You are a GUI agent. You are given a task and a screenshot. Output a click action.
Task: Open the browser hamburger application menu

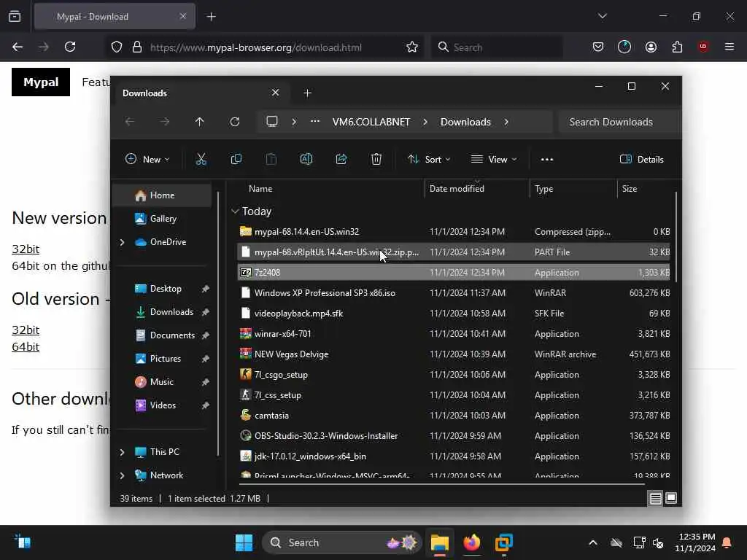[729, 47]
